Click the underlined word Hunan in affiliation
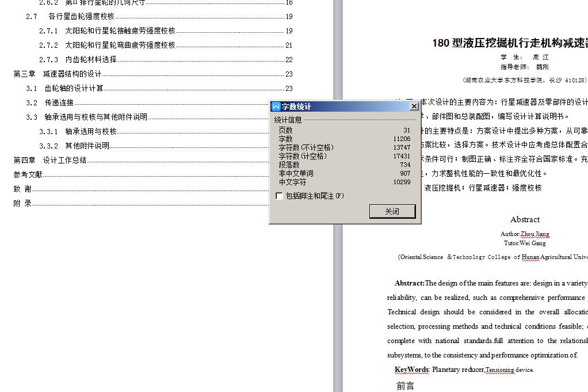This screenshot has height=392, width=588. 530,257
